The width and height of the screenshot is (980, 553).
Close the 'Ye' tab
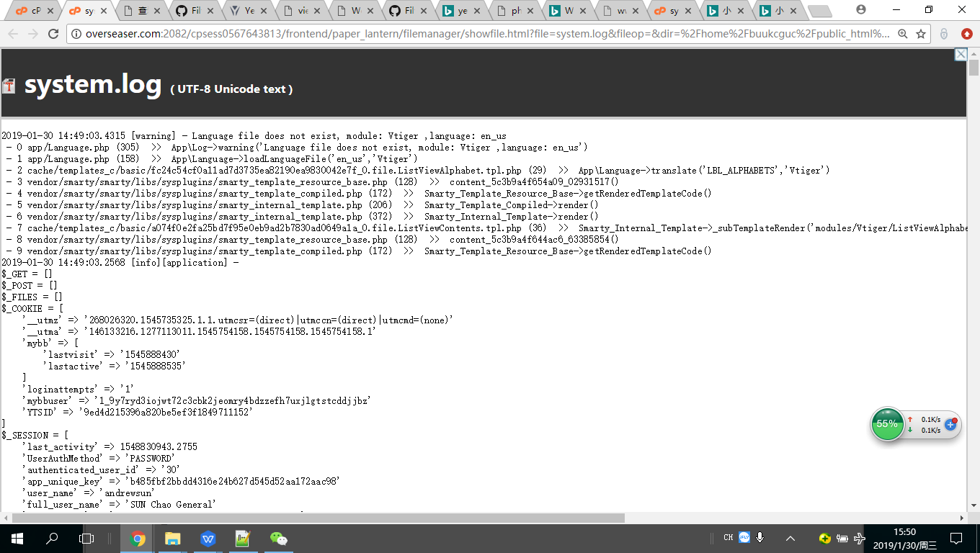click(264, 11)
